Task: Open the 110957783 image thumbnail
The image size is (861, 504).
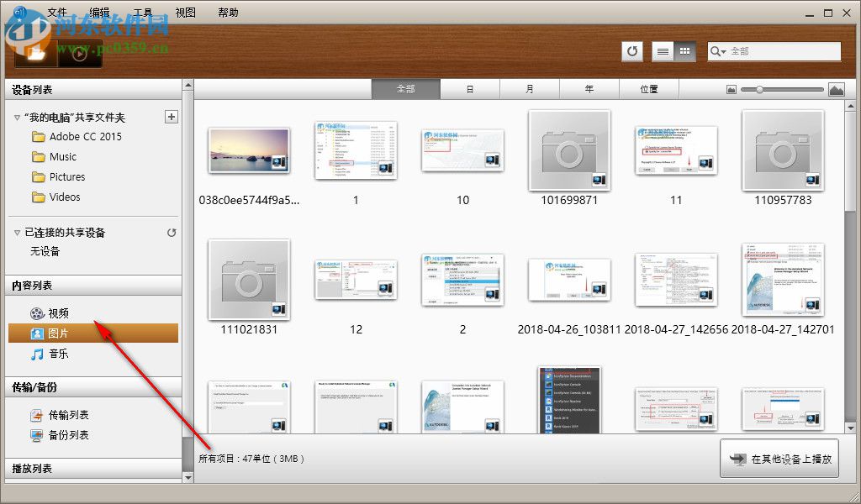Action: (x=783, y=151)
